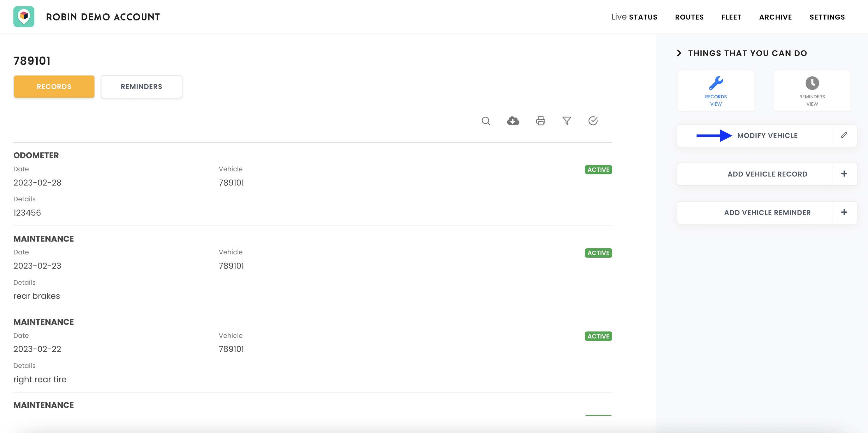Viewport: 868px width, 433px height.
Task: Switch to the Reminders tab
Action: (x=142, y=87)
